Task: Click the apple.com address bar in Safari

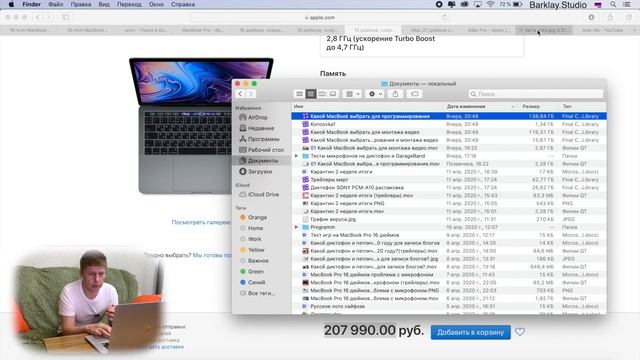Action: point(320,18)
